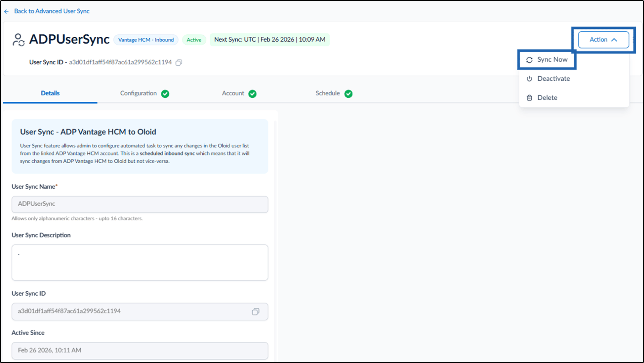This screenshot has width=644, height=363.
Task: Click the User Sync Name input field
Action: coord(140,204)
